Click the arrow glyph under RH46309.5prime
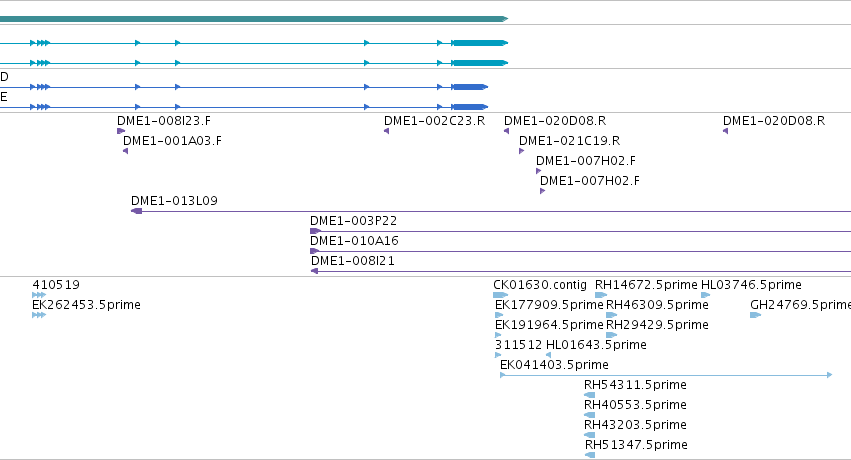The image size is (851, 460). [612, 315]
